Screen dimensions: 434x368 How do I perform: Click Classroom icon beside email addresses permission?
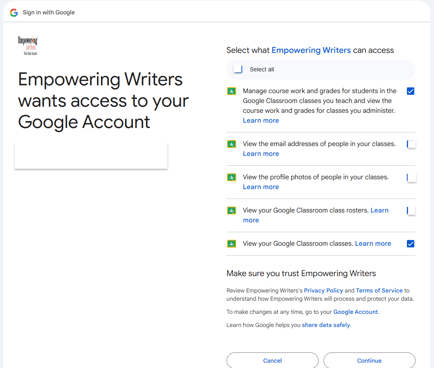click(231, 144)
